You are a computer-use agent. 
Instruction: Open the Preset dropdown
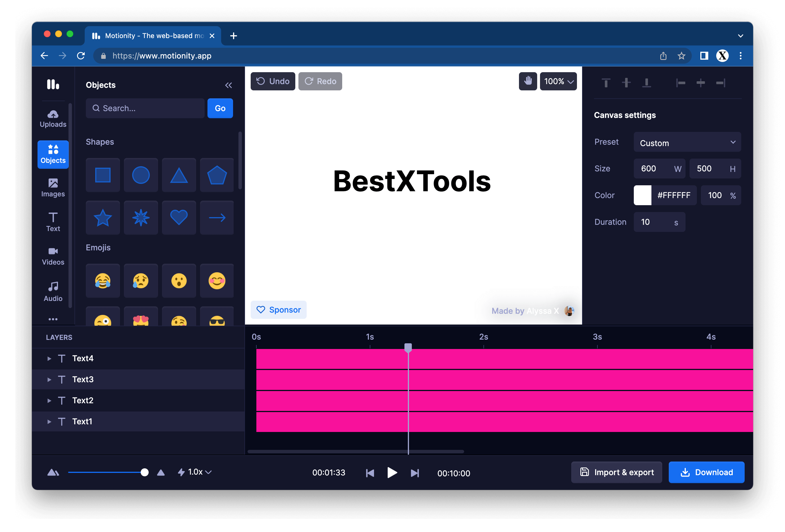point(687,143)
